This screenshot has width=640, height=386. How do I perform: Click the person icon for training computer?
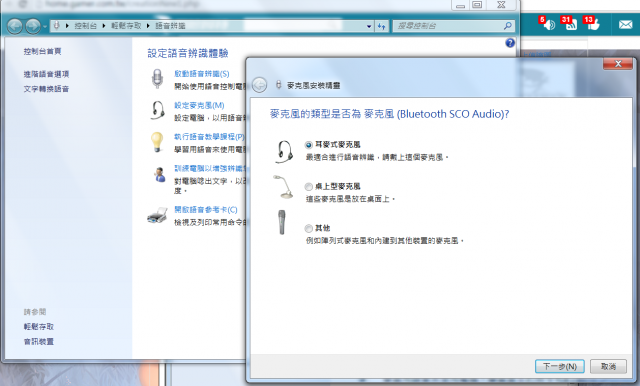click(159, 174)
